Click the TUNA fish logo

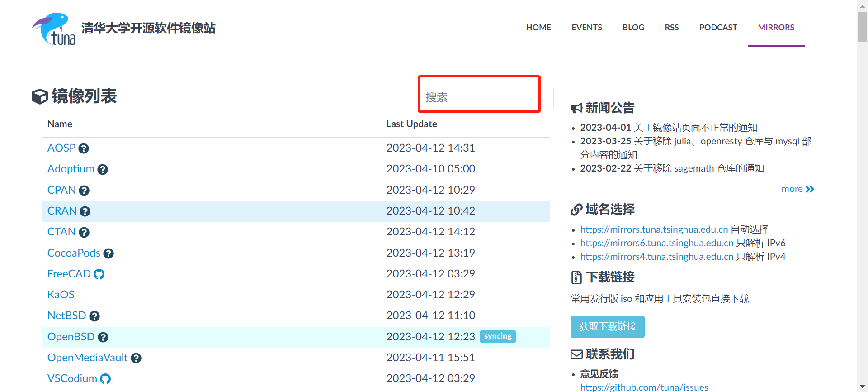coord(54,29)
